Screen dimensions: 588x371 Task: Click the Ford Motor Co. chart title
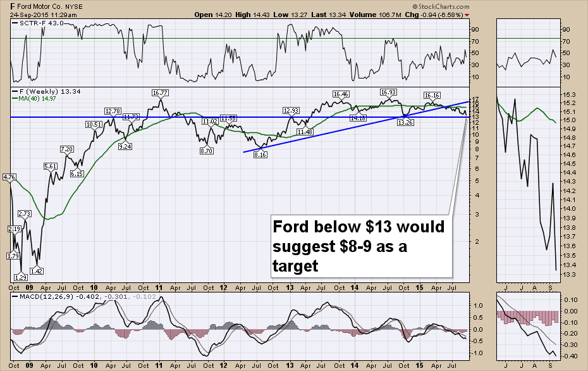click(46, 6)
